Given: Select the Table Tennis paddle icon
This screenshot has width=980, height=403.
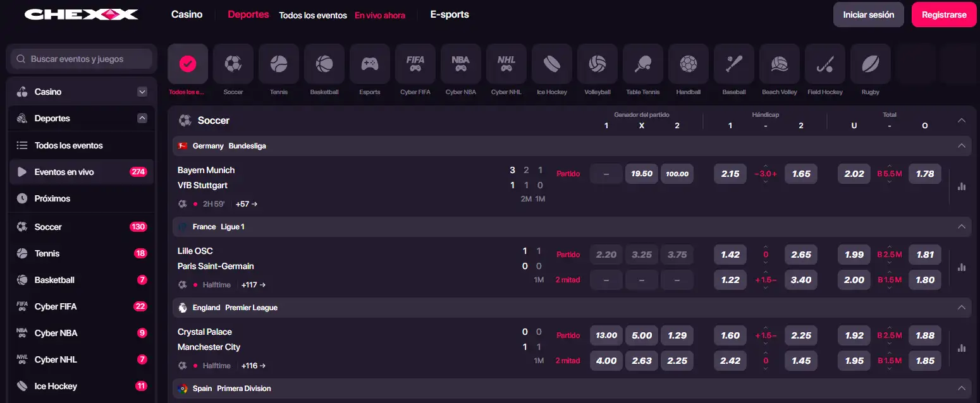Looking at the screenshot, I should [642, 64].
